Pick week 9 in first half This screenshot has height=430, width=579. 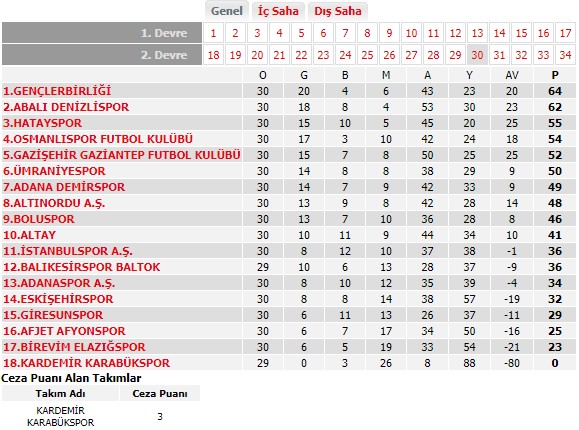[x=389, y=33]
